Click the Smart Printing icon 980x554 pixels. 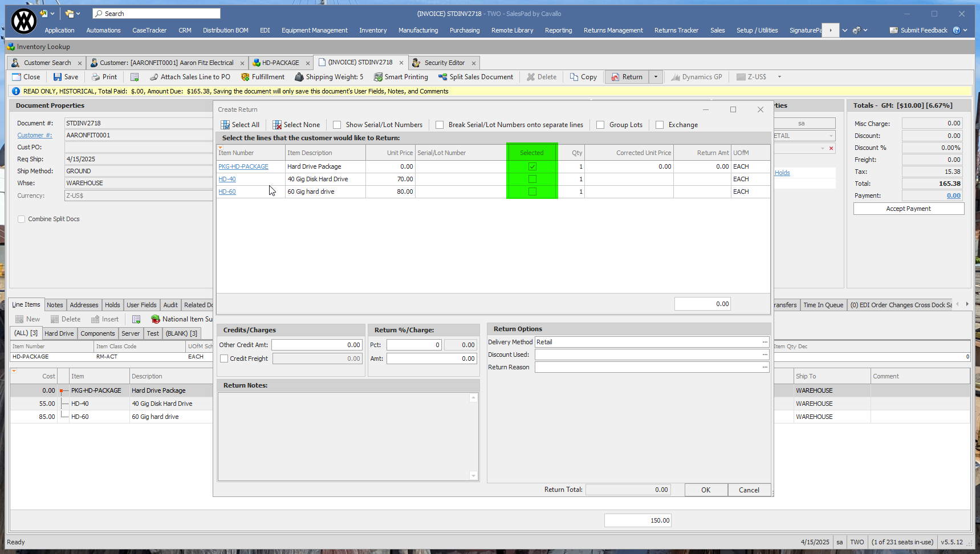[x=378, y=77]
